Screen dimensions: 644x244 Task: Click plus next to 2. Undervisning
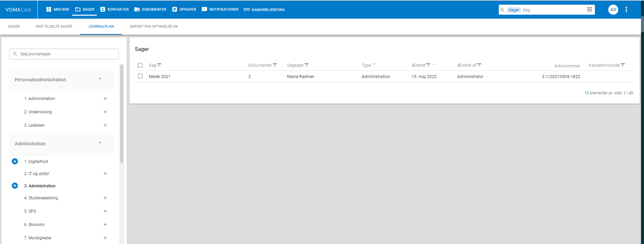(105, 112)
